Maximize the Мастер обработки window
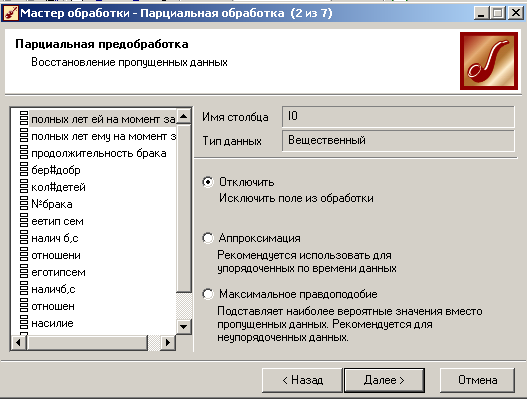Viewport: 527px width, 399px height. (x=498, y=13)
